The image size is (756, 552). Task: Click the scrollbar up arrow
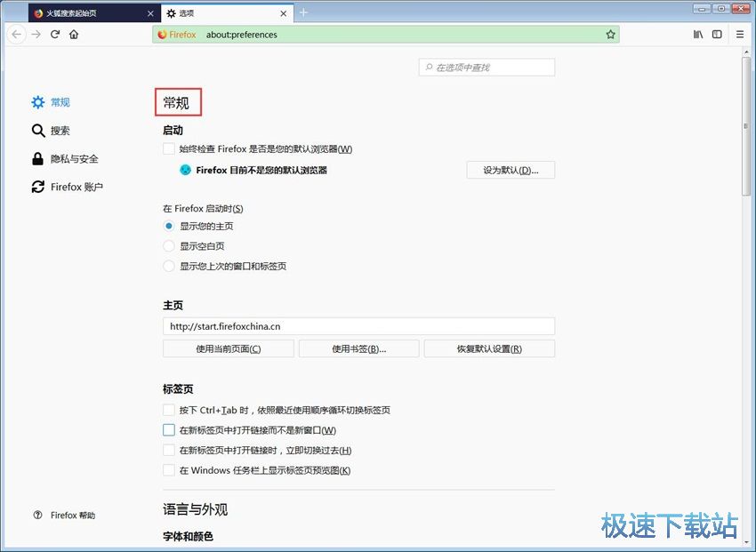746,52
